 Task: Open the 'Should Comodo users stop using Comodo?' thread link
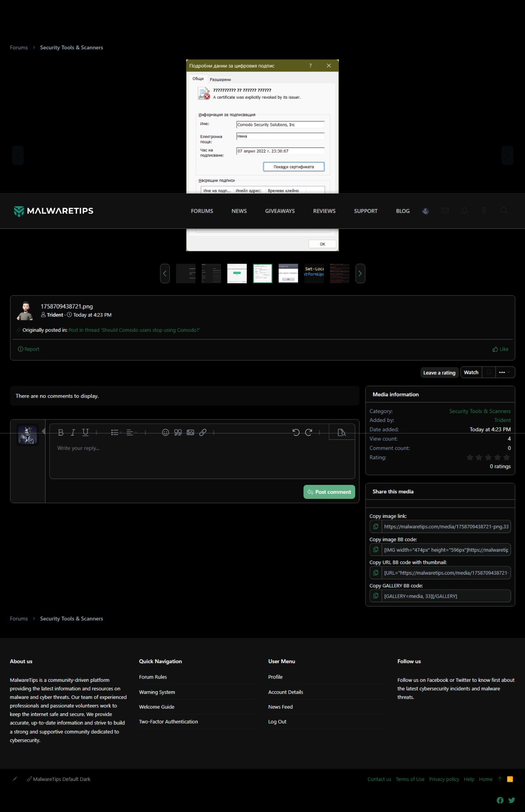point(134,330)
